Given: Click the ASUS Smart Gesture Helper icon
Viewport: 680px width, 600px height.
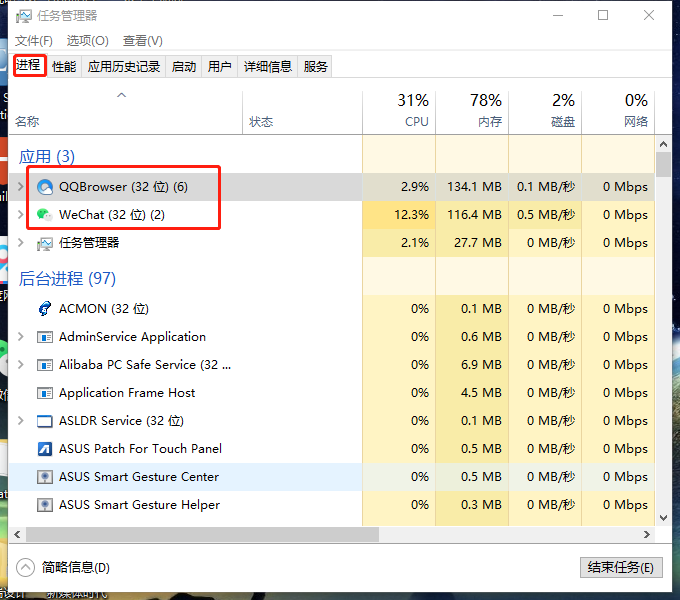Looking at the screenshot, I should click(45, 505).
